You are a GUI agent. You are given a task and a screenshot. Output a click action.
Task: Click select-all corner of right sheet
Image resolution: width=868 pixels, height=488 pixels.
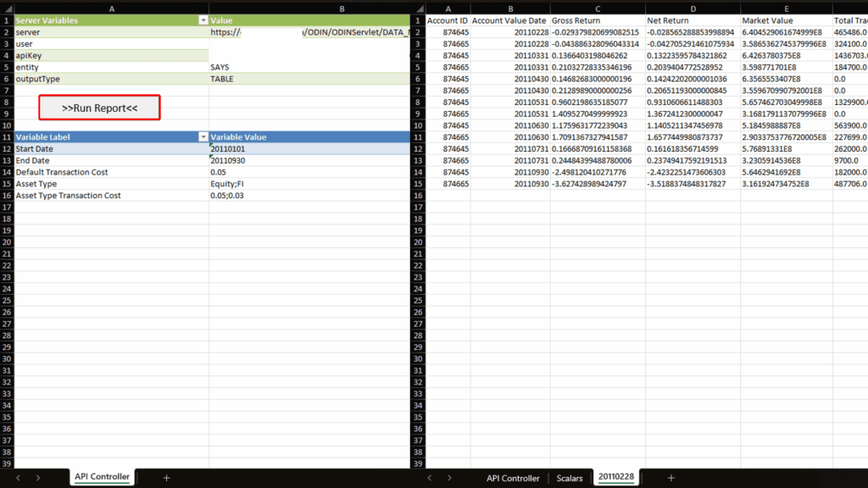[418, 8]
